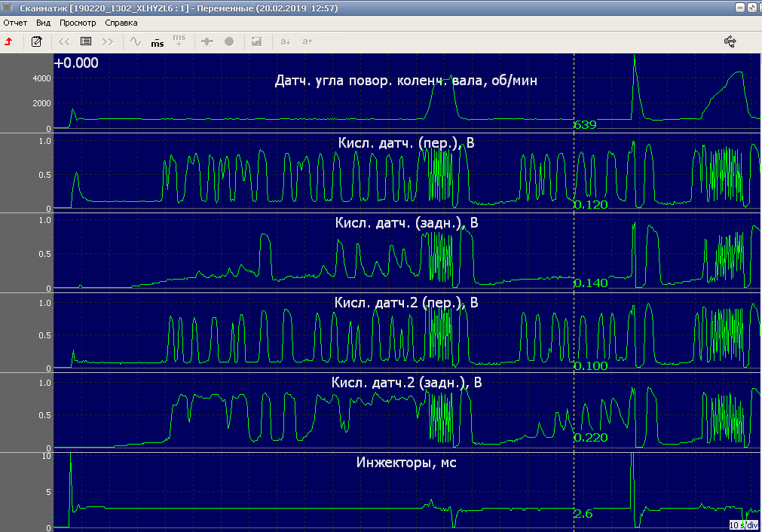Screen dimensions: 762x532
Task: Open the Справка menu
Action: tap(121, 23)
